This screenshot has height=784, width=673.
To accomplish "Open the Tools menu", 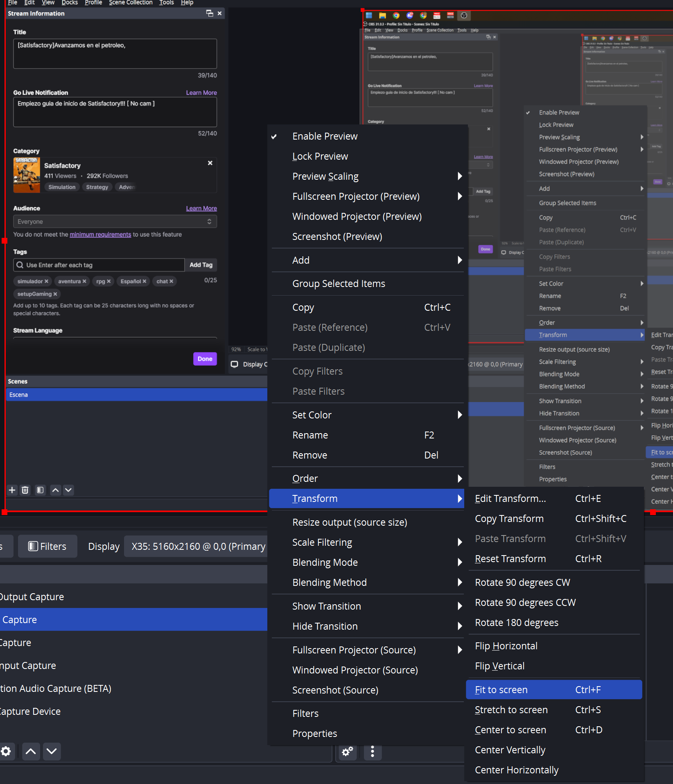I will (x=167, y=3).
